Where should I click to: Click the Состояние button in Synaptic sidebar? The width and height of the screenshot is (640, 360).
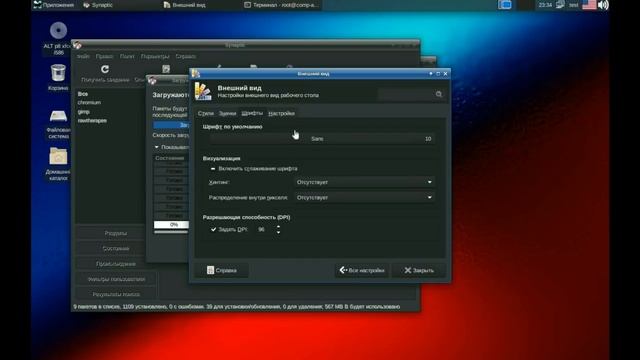(x=116, y=248)
